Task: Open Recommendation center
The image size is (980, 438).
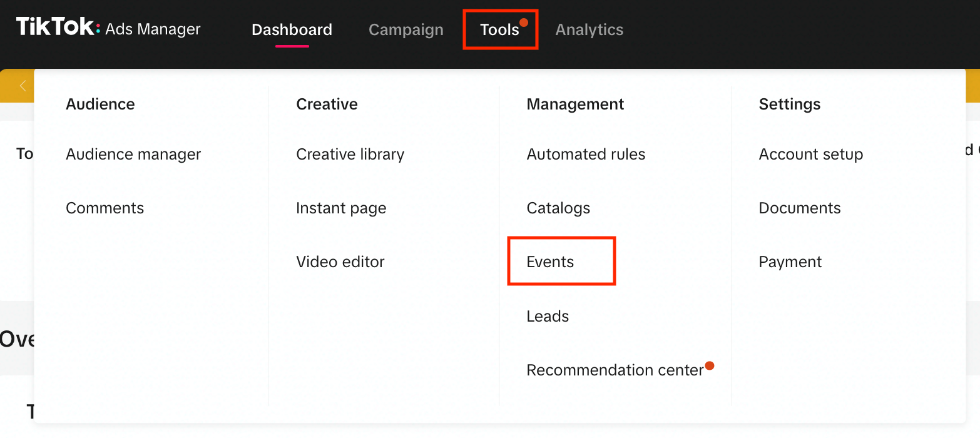Action: click(x=615, y=370)
